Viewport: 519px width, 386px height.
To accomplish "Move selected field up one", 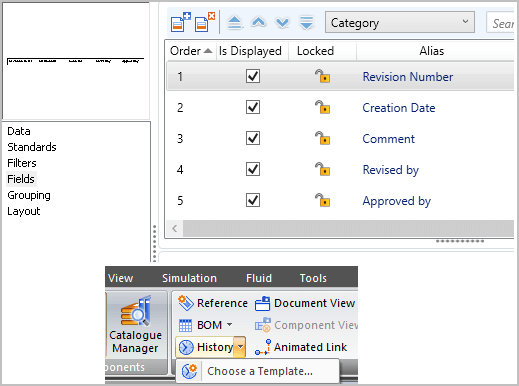I will tap(259, 22).
